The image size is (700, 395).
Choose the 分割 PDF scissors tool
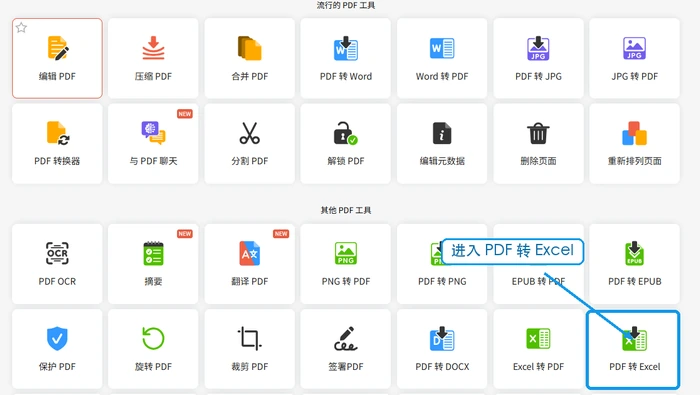pyautogui.click(x=250, y=144)
